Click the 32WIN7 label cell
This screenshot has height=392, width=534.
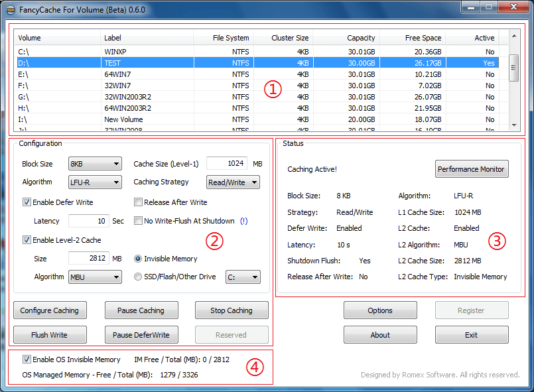[x=117, y=86]
